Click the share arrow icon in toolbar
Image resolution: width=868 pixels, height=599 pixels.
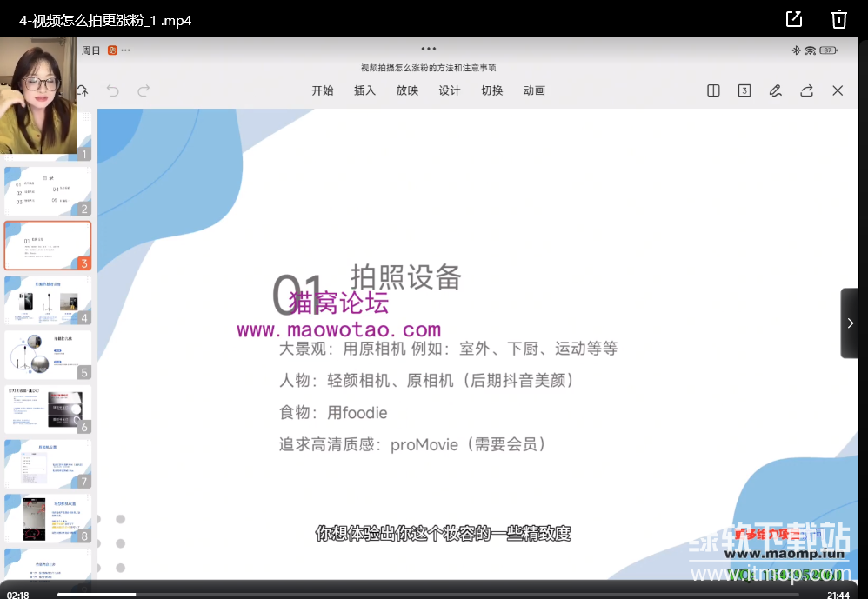click(806, 90)
